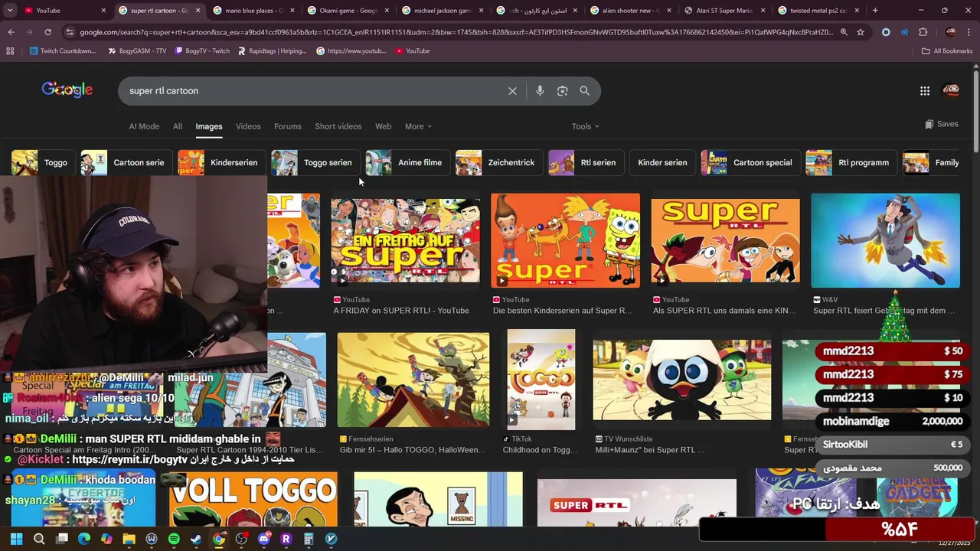This screenshot has width=980, height=551.
Task: Filter by the Anime filme chip
Action: coord(407,162)
